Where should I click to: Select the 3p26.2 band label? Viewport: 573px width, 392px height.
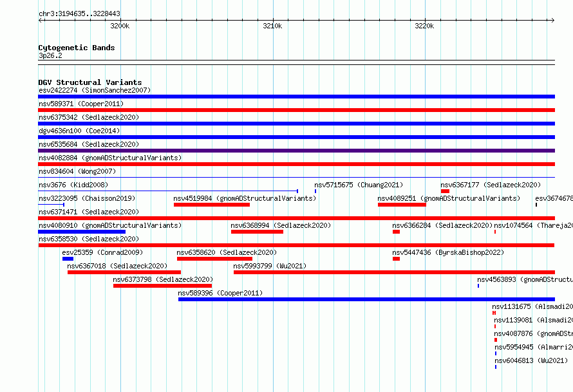click(50, 55)
